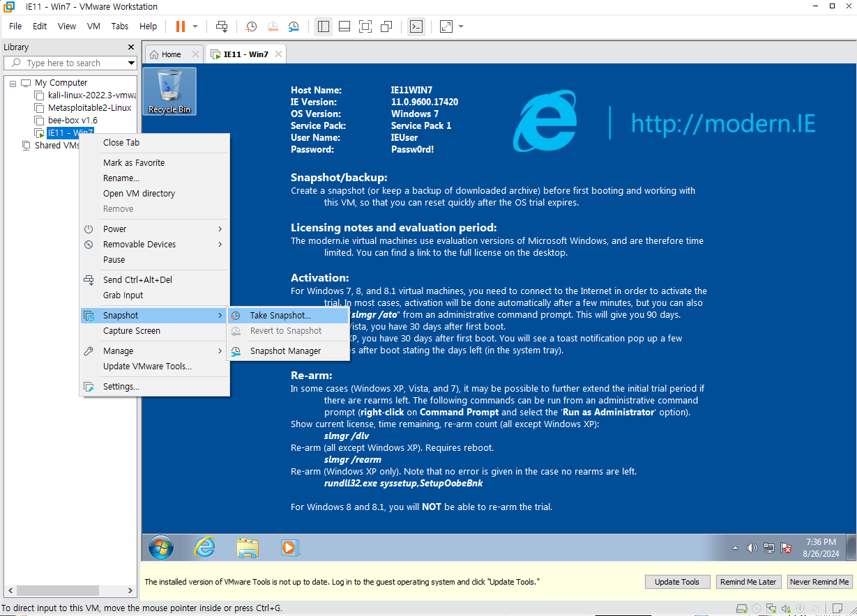Open the stretch mode dropdown arrow
This screenshot has height=616, width=857.
coord(461,26)
